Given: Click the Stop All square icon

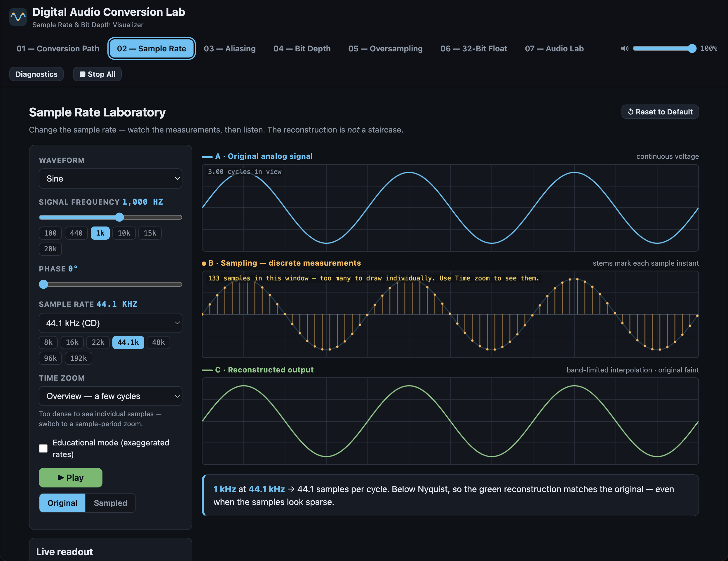Looking at the screenshot, I should tap(82, 74).
